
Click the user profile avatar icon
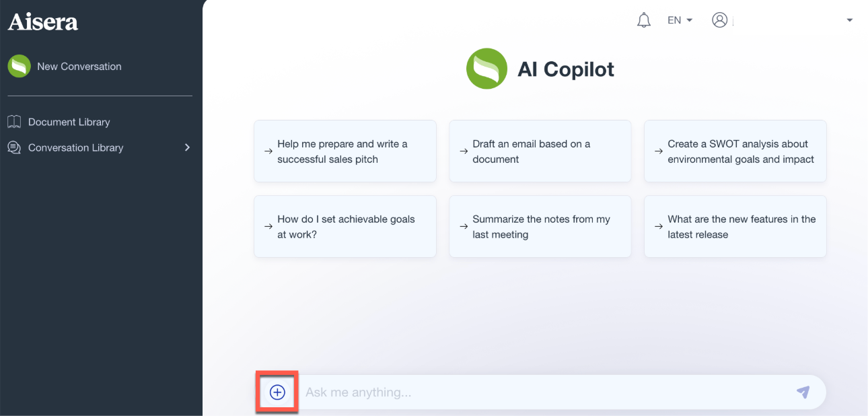719,20
